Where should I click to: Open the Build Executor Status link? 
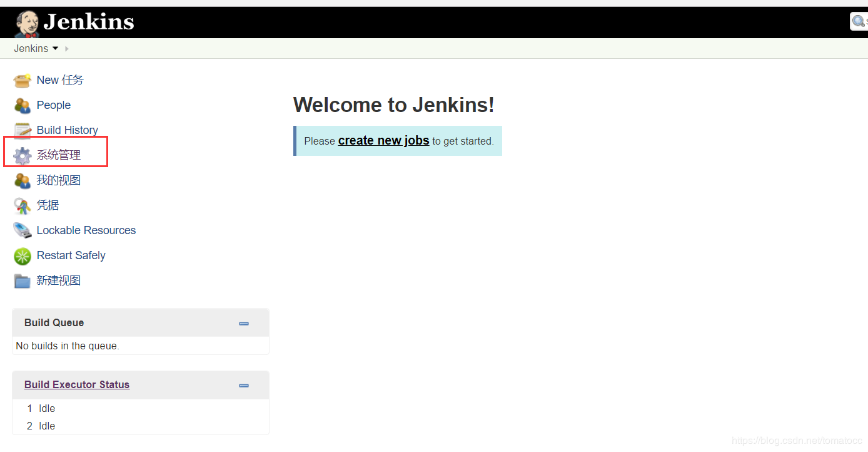(77, 384)
